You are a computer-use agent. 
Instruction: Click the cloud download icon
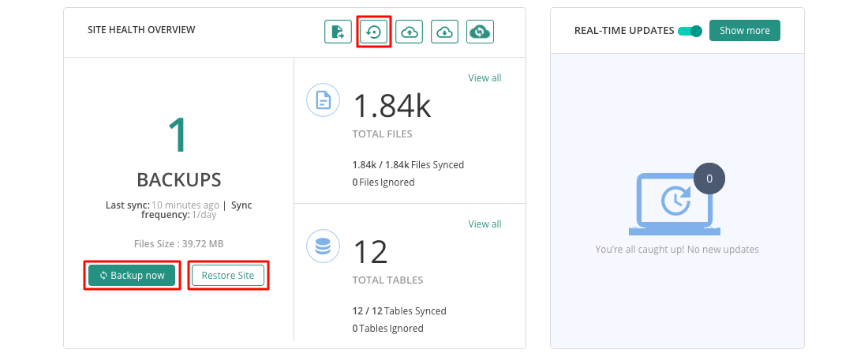(444, 32)
